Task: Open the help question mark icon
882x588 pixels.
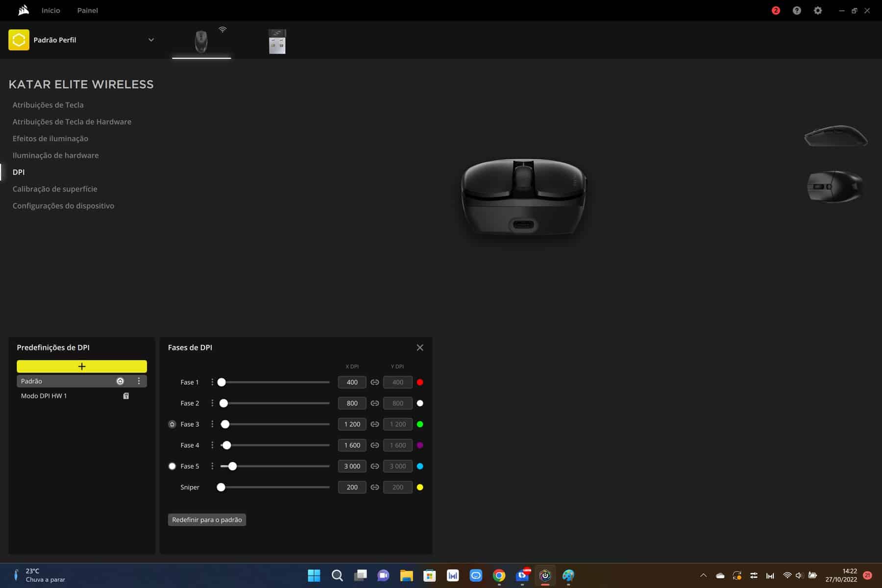Action: pyautogui.click(x=797, y=10)
